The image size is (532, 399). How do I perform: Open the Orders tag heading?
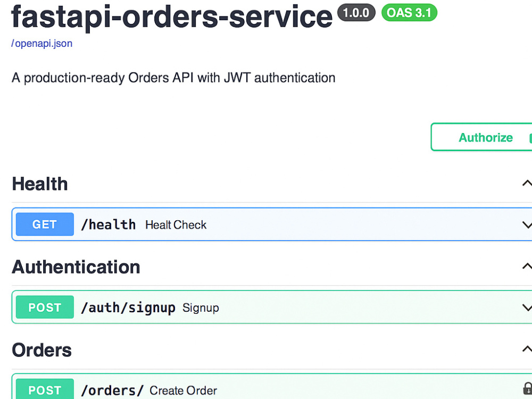click(41, 350)
